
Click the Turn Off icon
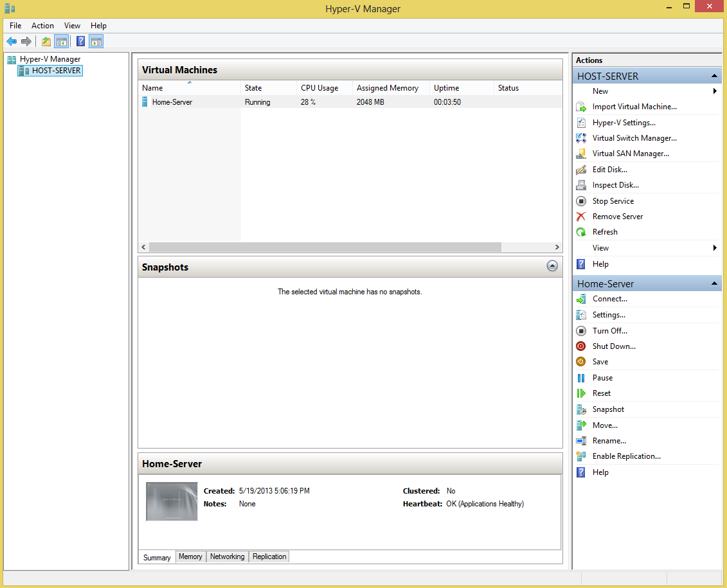(x=581, y=331)
